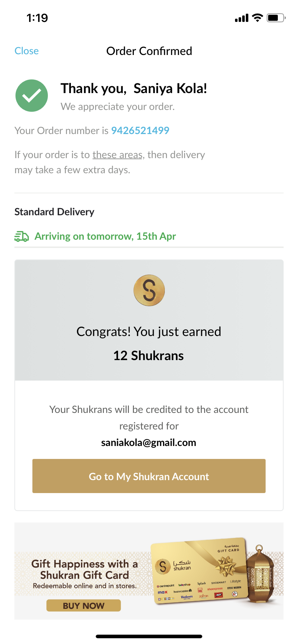This screenshot has height=644, width=298.
Task: Tap the home indicator bar at bottom
Action: [149, 636]
